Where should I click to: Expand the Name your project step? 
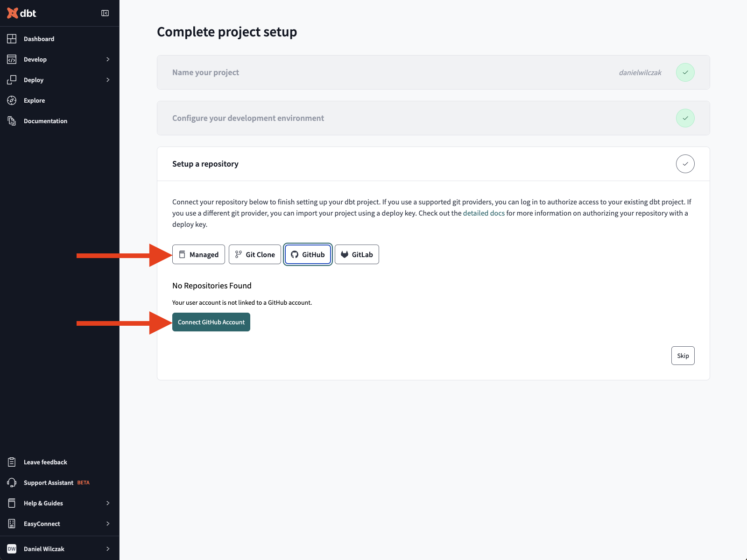433,72
